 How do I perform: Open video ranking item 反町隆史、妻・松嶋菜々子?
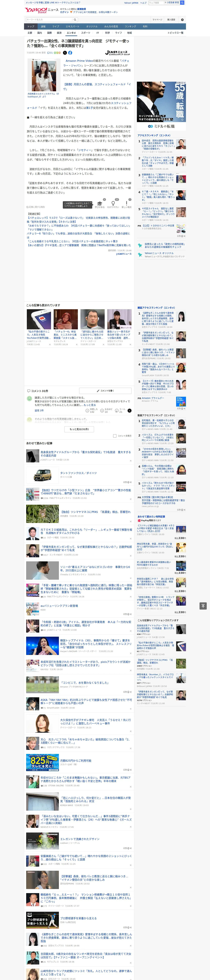pyautogui.click(x=158, y=423)
